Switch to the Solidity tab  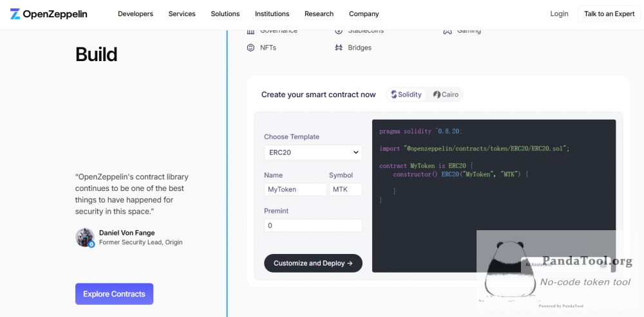point(406,95)
